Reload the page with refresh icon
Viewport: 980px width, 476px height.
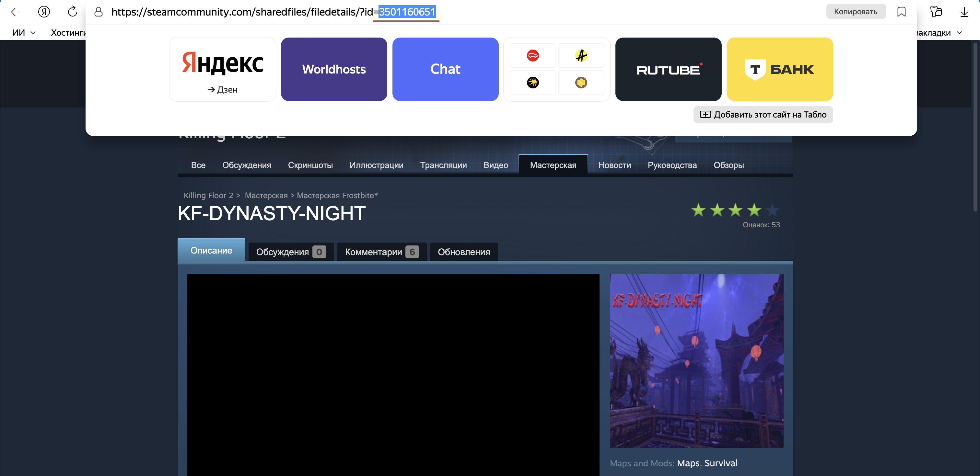[x=72, y=12]
